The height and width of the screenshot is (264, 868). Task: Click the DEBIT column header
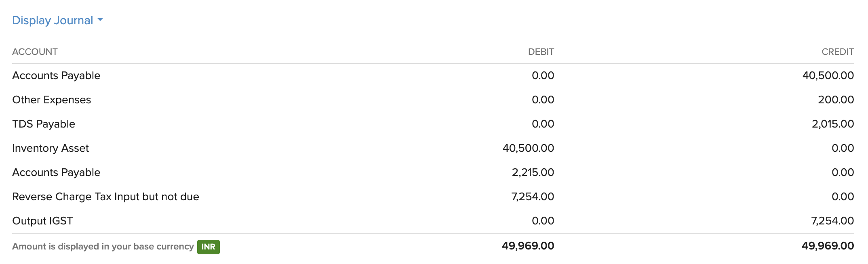click(x=541, y=52)
